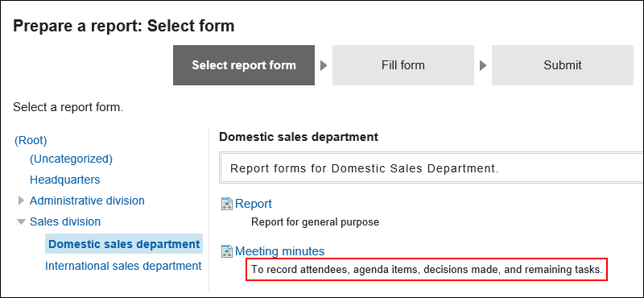Image resolution: width=644 pixels, height=298 pixels.
Task: Click the Meeting minutes description text
Action: point(427,270)
